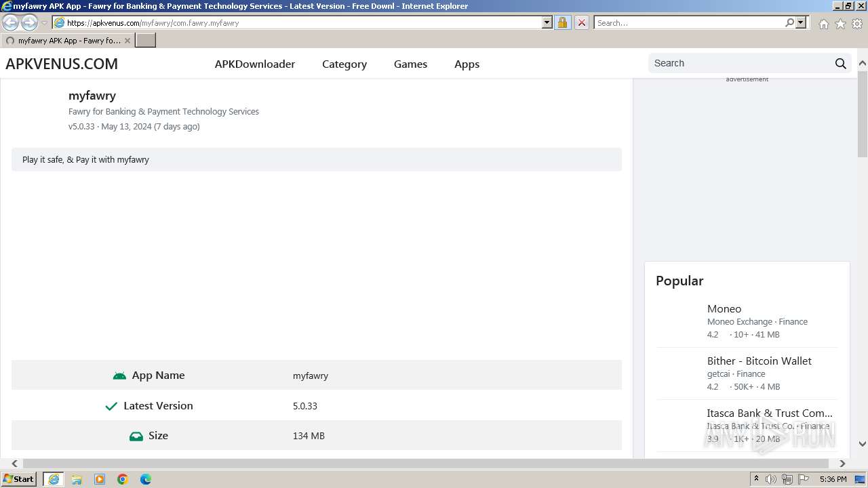Click horizontal scrollbar left arrow

pyautogui.click(x=14, y=464)
